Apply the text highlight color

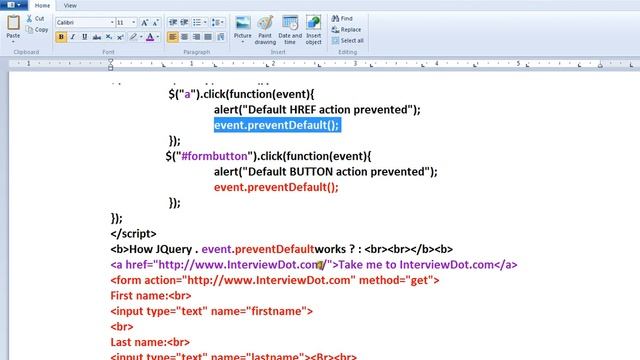(x=133, y=37)
